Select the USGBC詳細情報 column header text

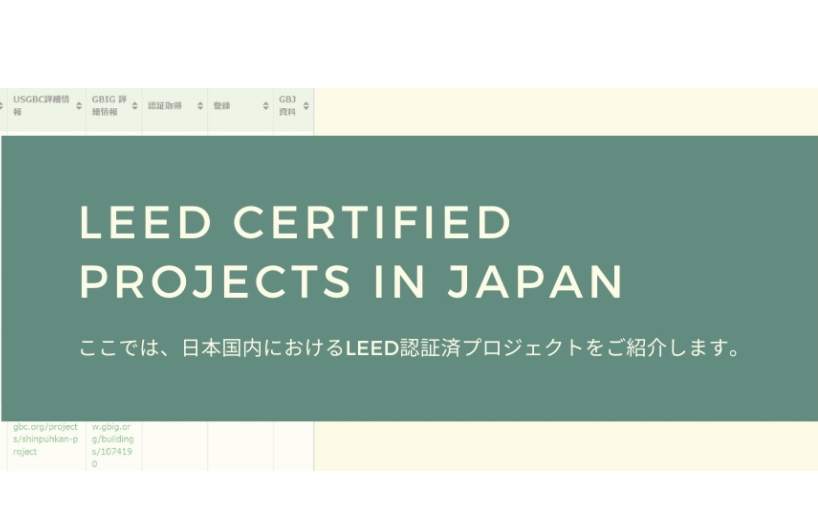41,105
